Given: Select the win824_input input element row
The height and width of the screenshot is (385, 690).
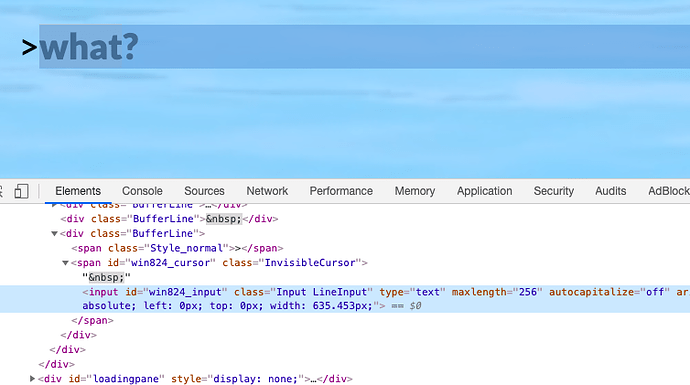Looking at the screenshot, I should (345, 299).
